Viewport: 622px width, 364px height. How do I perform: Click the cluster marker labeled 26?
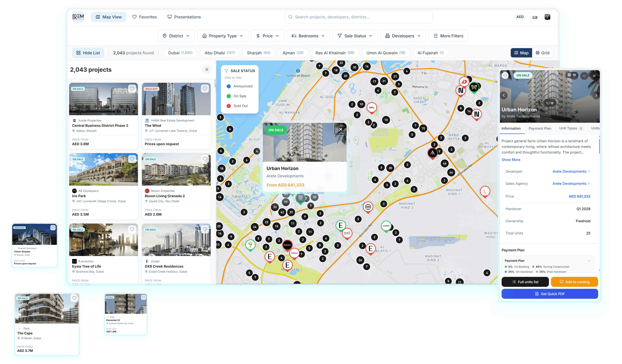click(x=360, y=260)
